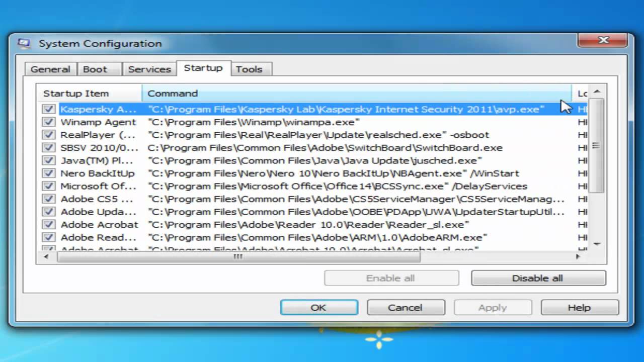
Task: Select the Winamp Agent row name
Action: (x=98, y=122)
